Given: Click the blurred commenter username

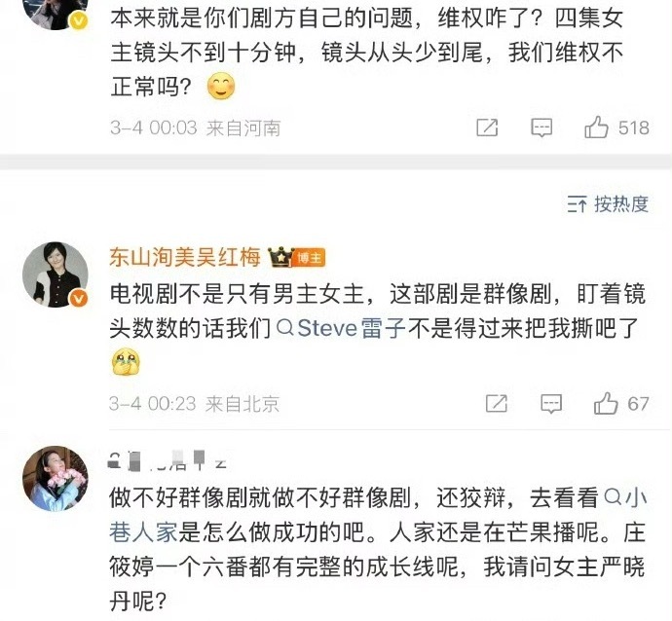Looking at the screenshot, I should coord(168,460).
